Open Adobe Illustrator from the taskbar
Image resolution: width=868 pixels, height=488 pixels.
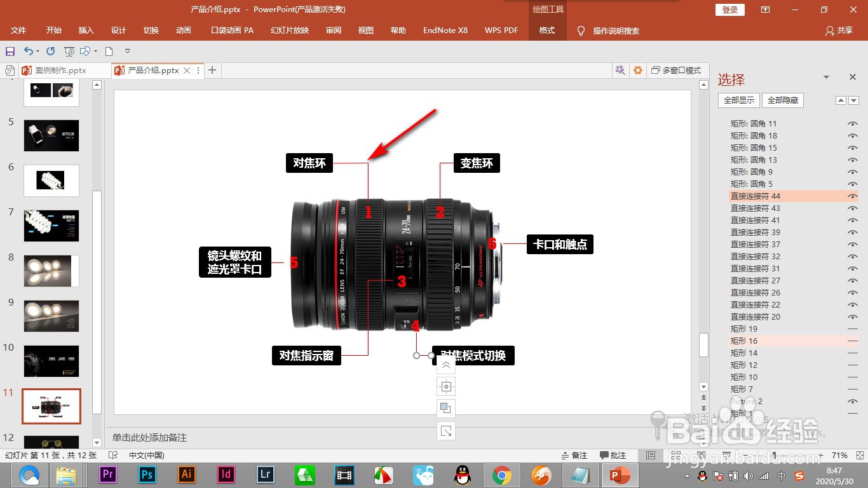187,475
